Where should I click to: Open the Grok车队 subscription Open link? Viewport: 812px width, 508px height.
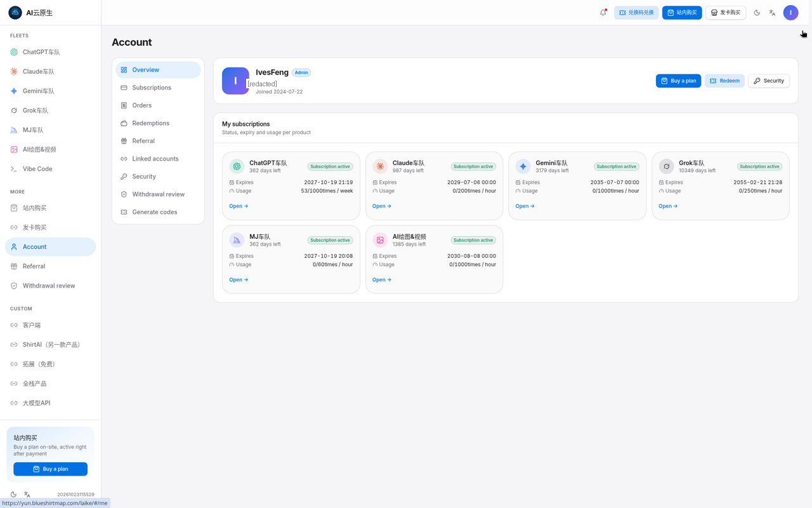668,206
